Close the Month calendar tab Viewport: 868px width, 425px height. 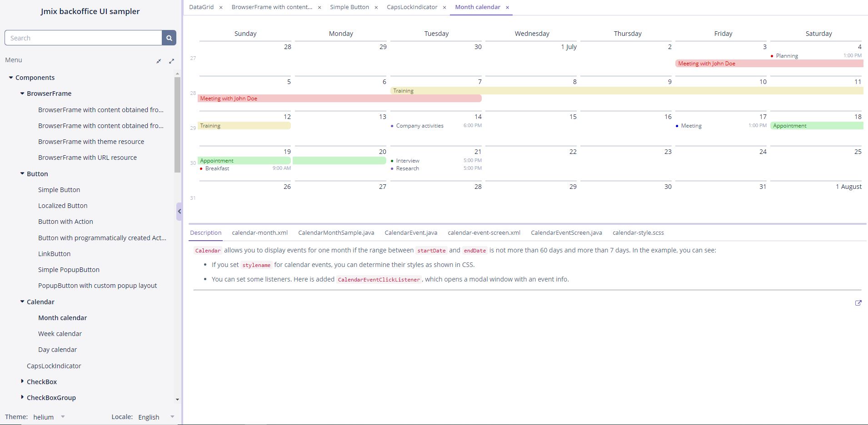(x=507, y=7)
